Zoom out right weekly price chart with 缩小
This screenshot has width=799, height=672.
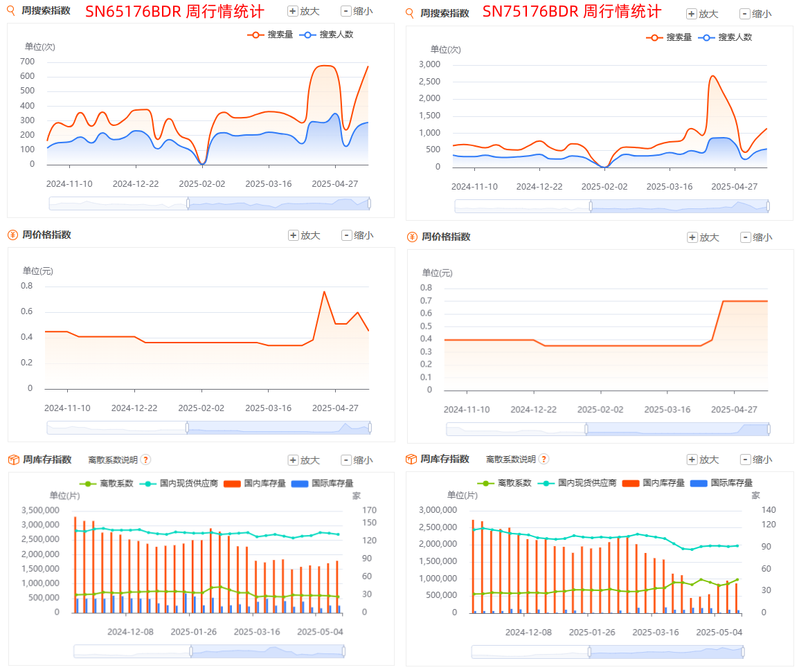click(755, 237)
